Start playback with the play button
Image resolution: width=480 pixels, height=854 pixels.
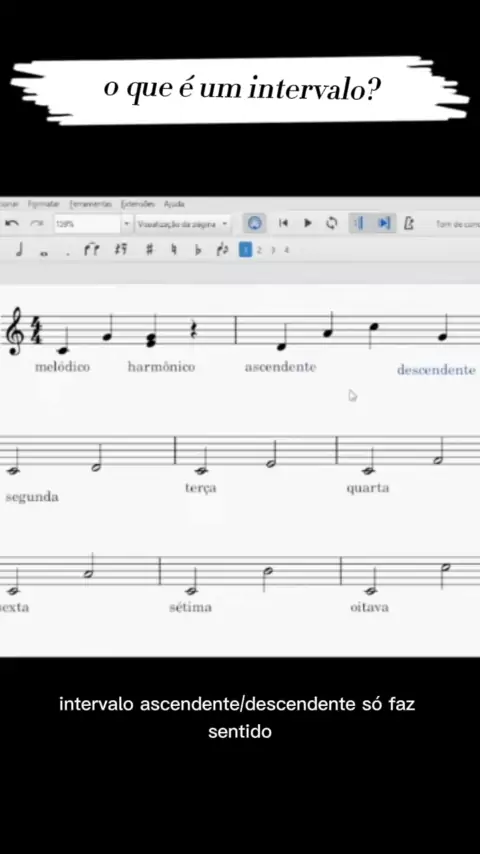pyautogui.click(x=307, y=223)
